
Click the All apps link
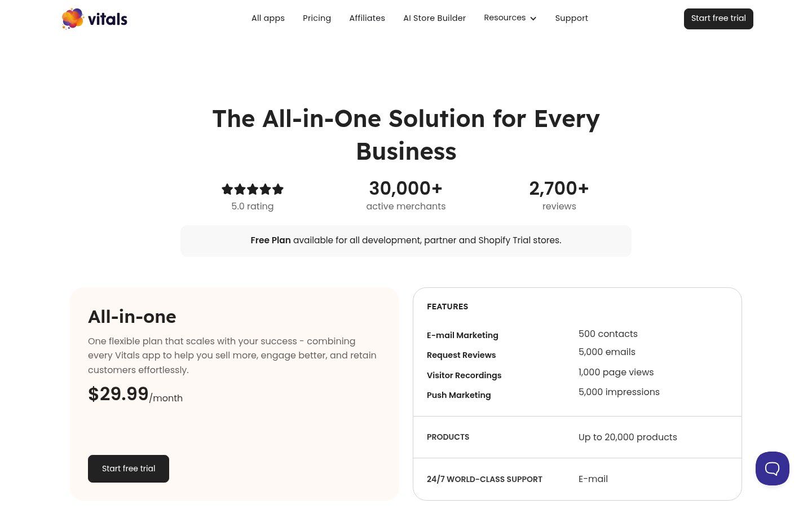coord(268,18)
